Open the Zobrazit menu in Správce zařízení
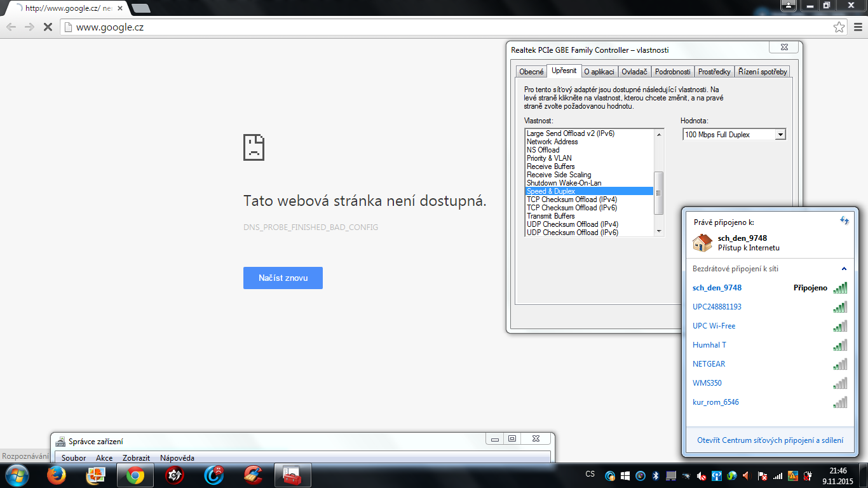Screen dimensions: 868x488 tap(136, 458)
